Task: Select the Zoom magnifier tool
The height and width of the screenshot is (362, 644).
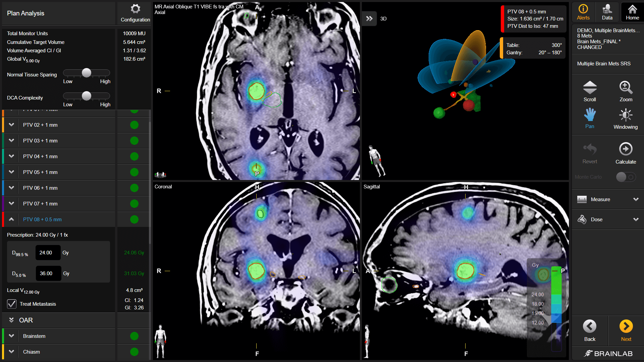Action: tap(626, 87)
